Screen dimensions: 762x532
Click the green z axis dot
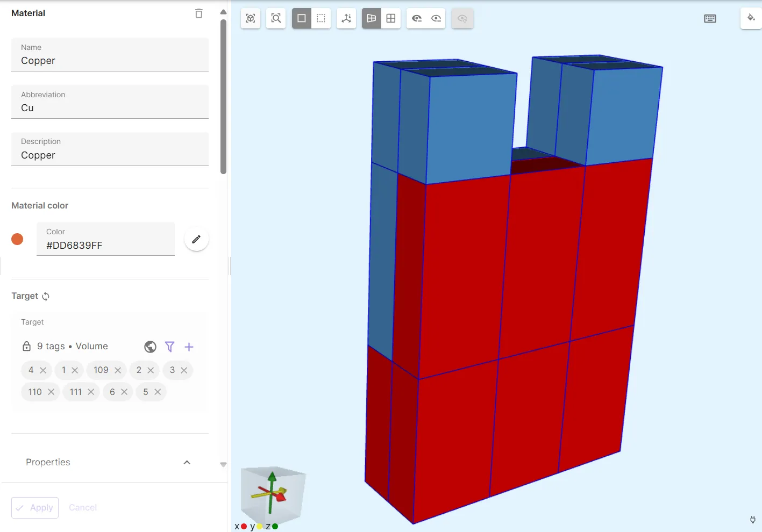275,527
